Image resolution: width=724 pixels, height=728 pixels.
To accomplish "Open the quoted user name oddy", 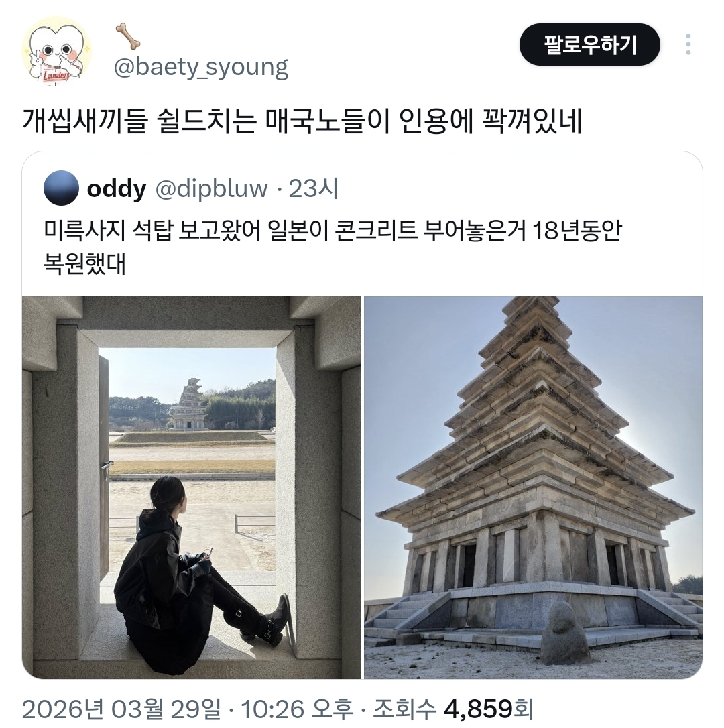I will [x=117, y=188].
